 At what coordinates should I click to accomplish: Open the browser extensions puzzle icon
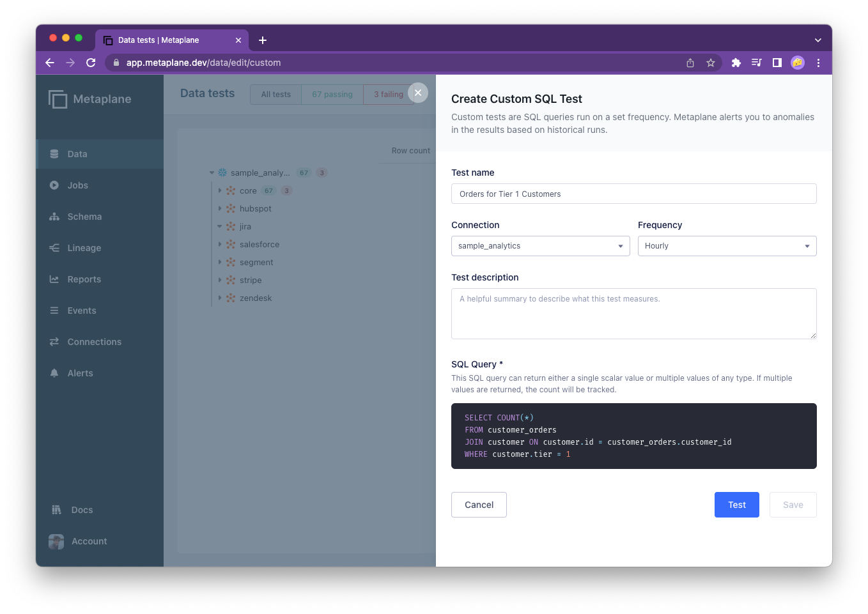point(736,63)
